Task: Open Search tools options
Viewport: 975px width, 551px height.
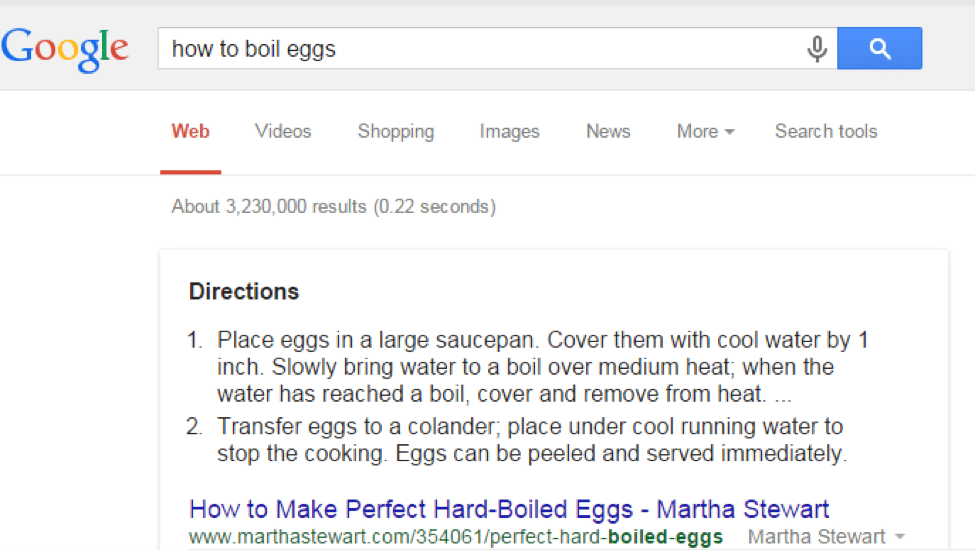Action: (826, 131)
